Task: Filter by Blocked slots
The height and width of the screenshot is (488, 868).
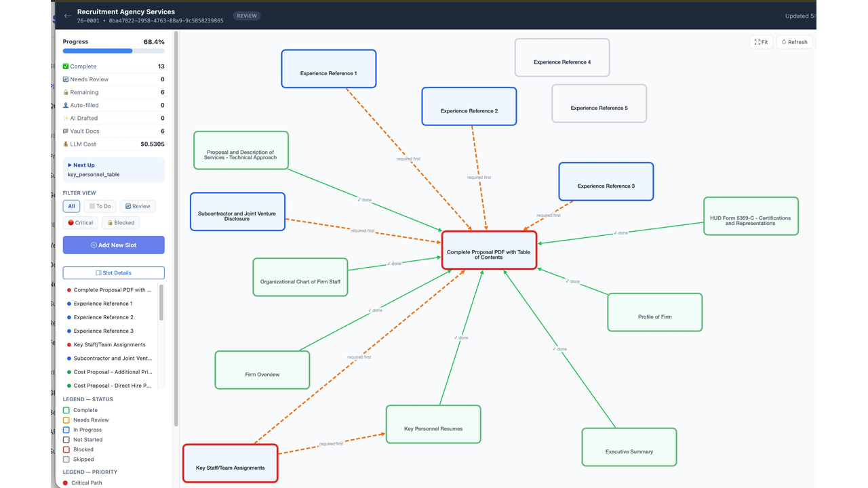Action: [121, 222]
